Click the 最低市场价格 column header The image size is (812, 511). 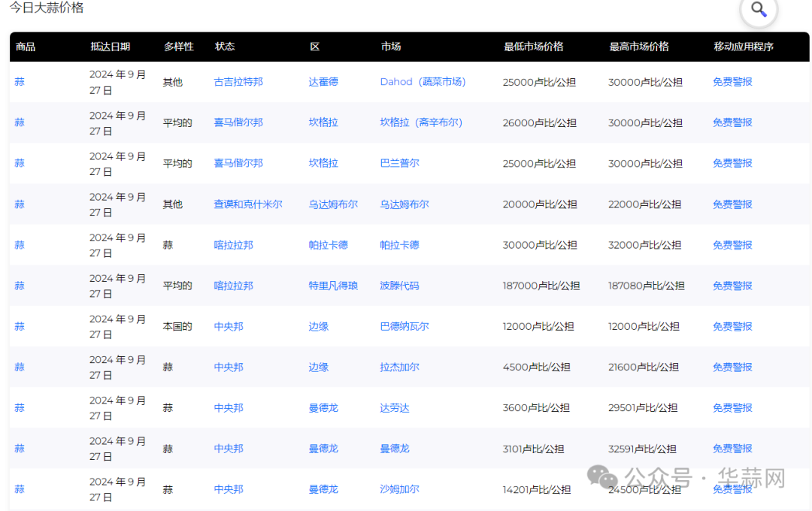click(533, 47)
